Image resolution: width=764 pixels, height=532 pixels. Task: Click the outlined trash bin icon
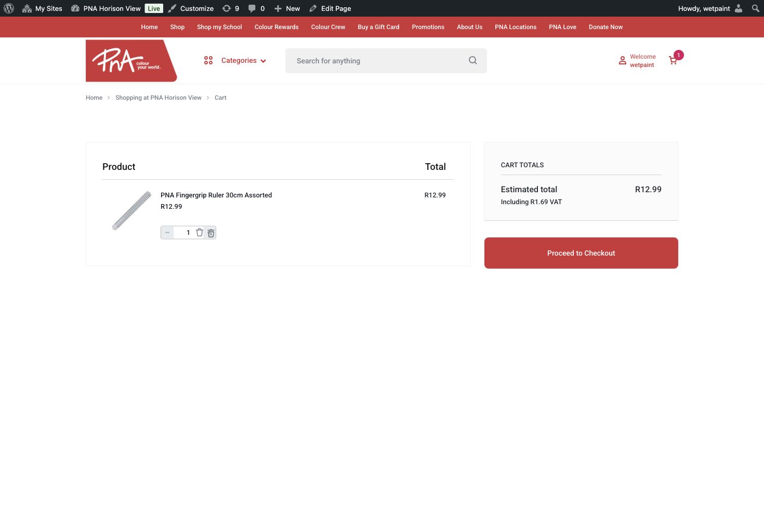click(200, 233)
